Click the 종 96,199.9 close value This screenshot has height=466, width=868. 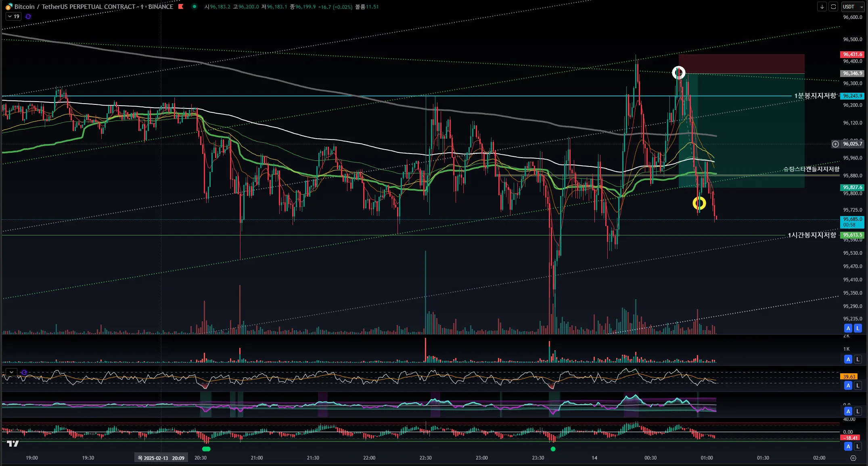coord(303,7)
